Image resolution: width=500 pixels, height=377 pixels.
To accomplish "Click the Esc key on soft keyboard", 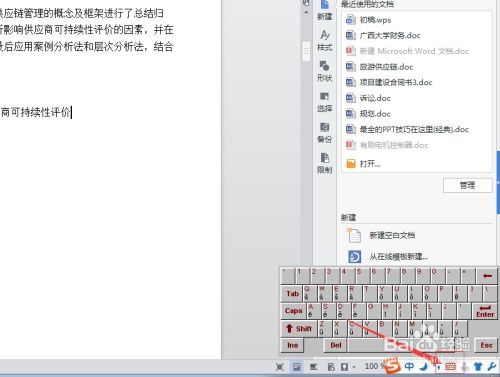I will coord(486,345).
